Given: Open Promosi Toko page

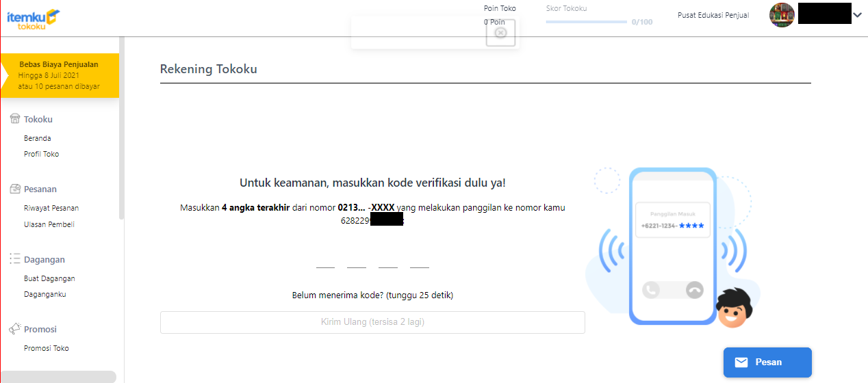Looking at the screenshot, I should 47,348.
